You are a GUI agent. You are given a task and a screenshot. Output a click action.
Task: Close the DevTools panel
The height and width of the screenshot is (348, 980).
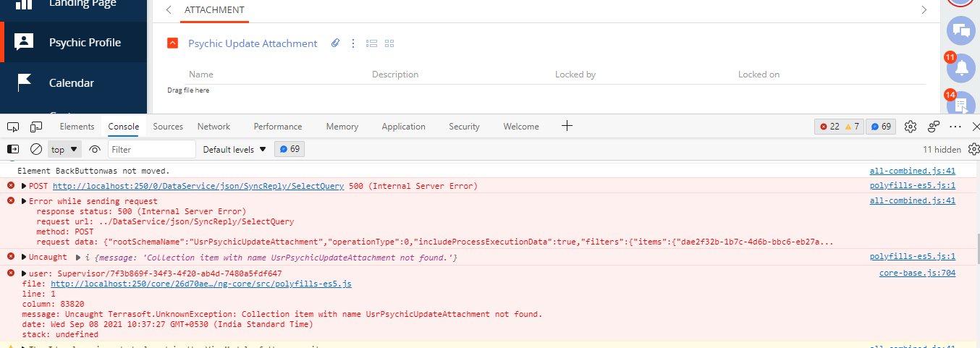click(x=975, y=127)
